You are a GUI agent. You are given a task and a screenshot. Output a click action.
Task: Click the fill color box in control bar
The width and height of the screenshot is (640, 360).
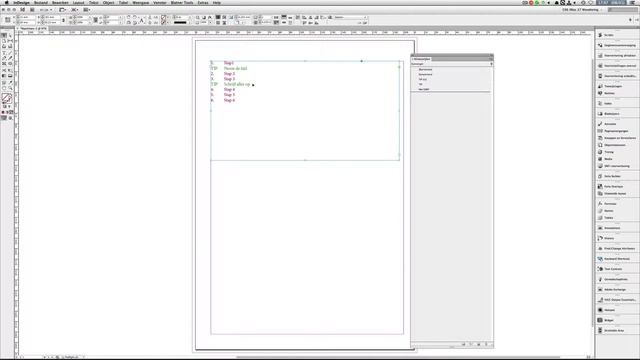164,18
